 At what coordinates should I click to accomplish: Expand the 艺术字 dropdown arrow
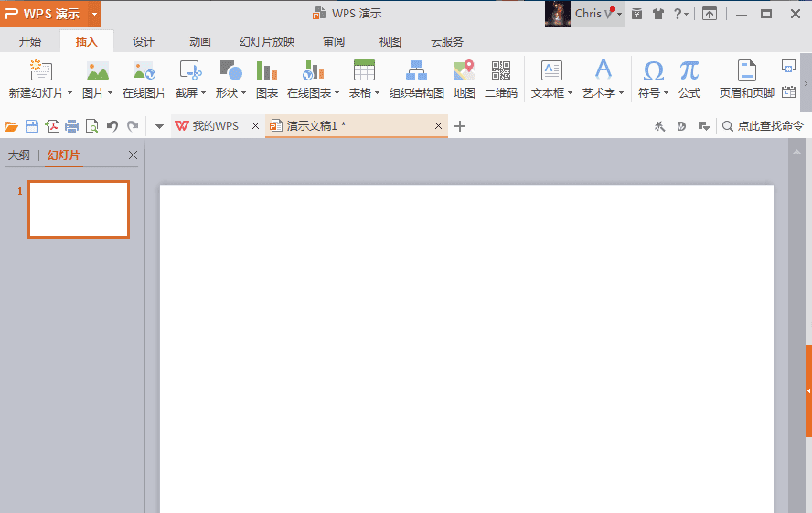pyautogui.click(x=621, y=93)
